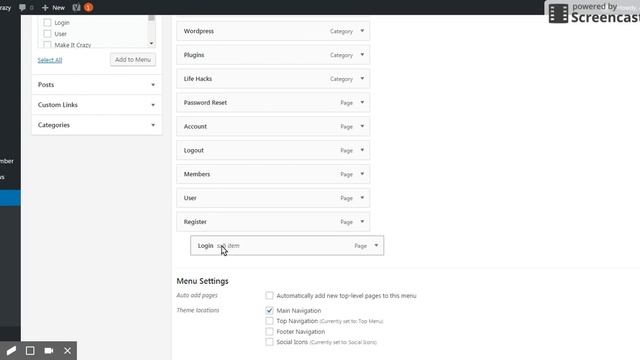Close the recorder toolbar with X icon
Image resolution: width=640 pixels, height=360 pixels.
pyautogui.click(x=67, y=351)
